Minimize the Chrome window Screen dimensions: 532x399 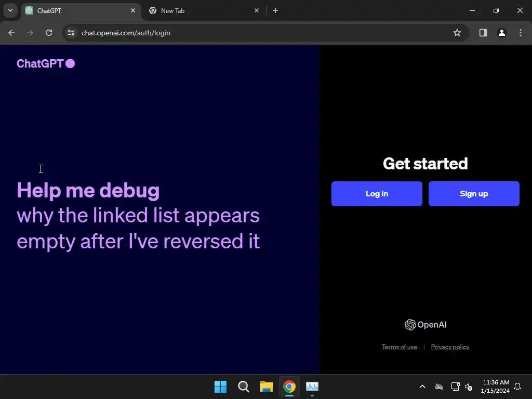472,10
